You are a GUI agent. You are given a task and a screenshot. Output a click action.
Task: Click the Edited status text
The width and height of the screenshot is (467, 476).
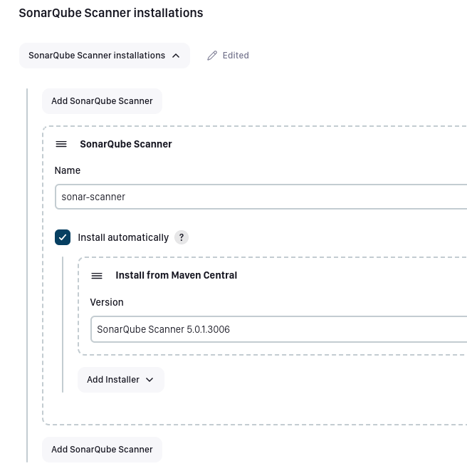pos(236,56)
